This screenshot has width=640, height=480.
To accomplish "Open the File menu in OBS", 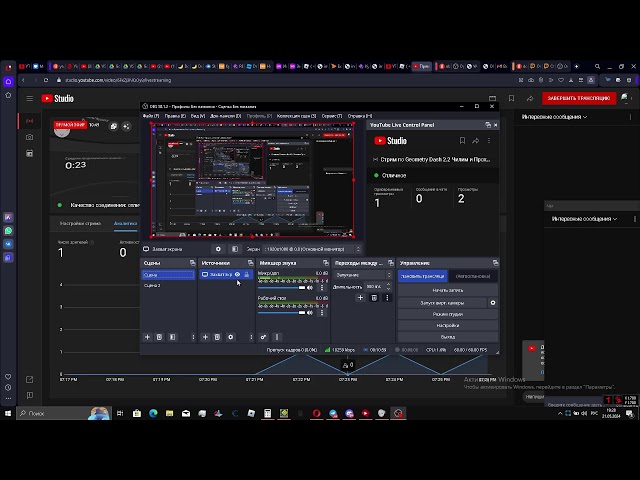I will [151, 116].
